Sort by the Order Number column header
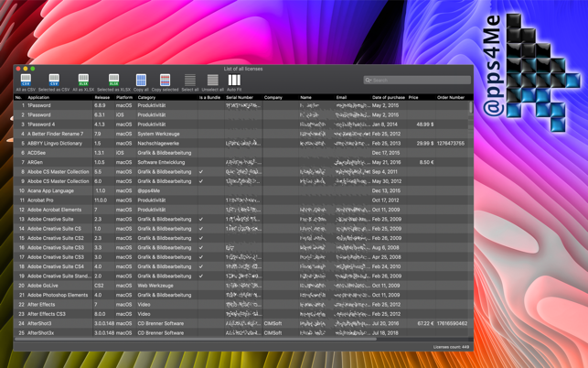 (x=452, y=97)
